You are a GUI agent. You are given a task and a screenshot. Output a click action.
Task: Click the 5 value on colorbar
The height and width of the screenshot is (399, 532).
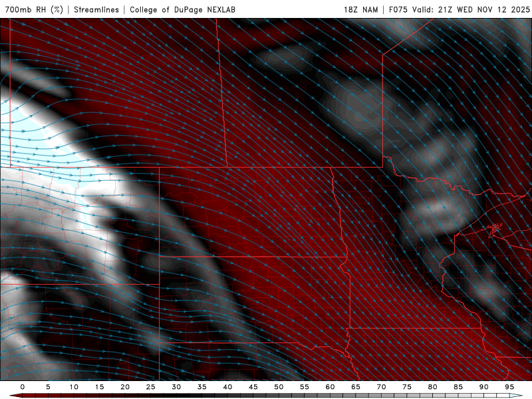(x=48, y=387)
